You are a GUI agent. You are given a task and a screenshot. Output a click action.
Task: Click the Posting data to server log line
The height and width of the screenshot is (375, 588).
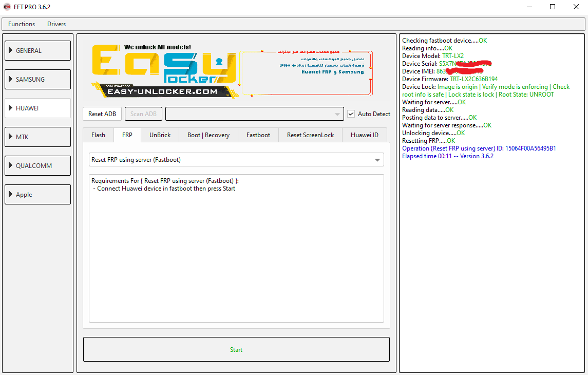click(x=439, y=118)
